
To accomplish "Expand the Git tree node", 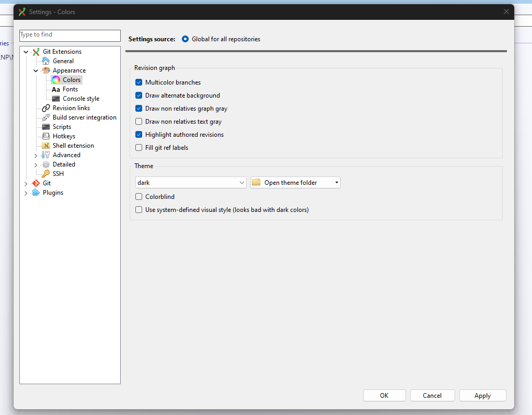I will [x=26, y=183].
